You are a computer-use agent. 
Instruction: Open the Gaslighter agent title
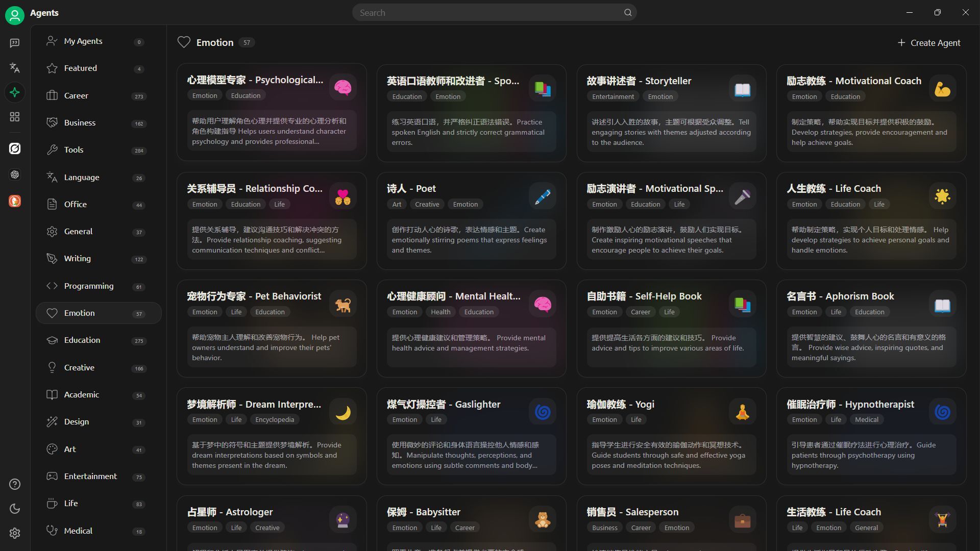click(x=444, y=405)
